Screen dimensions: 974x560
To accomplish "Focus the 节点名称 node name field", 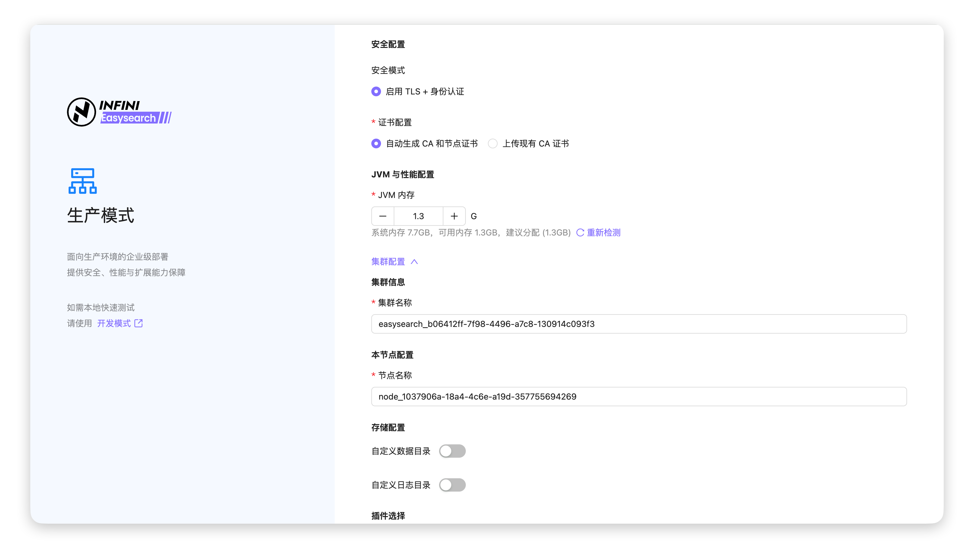I will point(638,397).
